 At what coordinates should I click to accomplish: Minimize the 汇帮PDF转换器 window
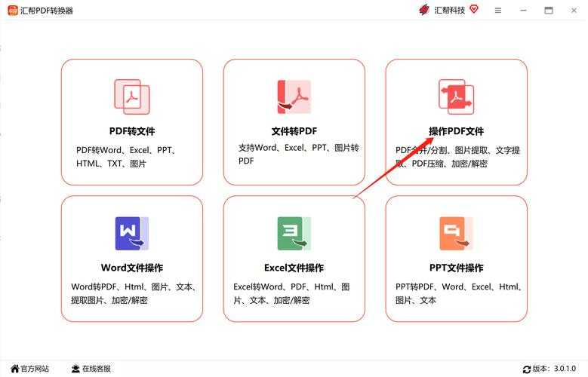click(x=524, y=11)
